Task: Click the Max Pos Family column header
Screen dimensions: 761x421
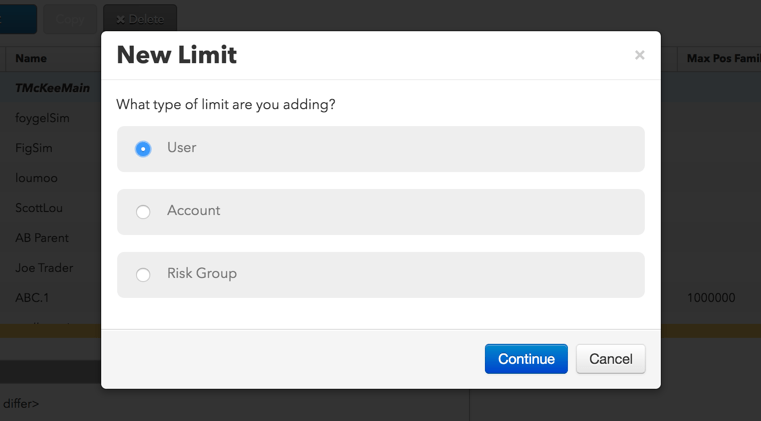Action: coord(723,58)
